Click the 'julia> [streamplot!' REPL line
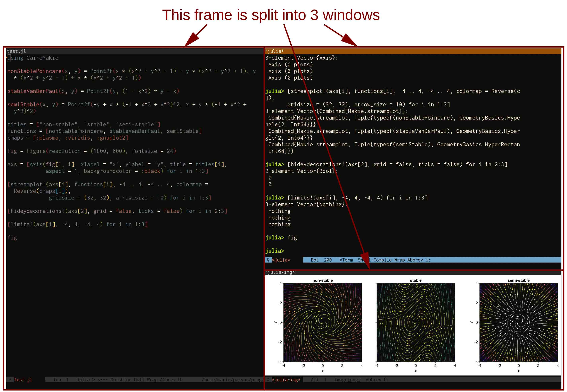Image resolution: width=567 pixels, height=392 pixels. 393,91
